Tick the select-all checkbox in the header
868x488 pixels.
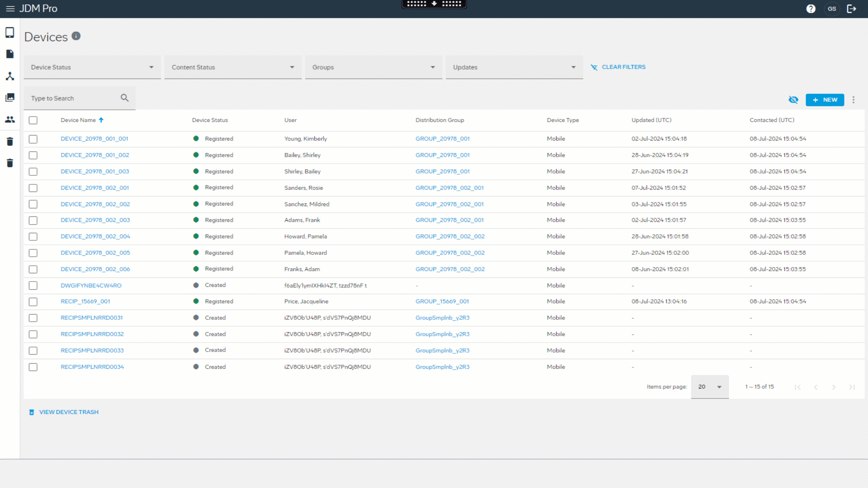click(x=33, y=120)
